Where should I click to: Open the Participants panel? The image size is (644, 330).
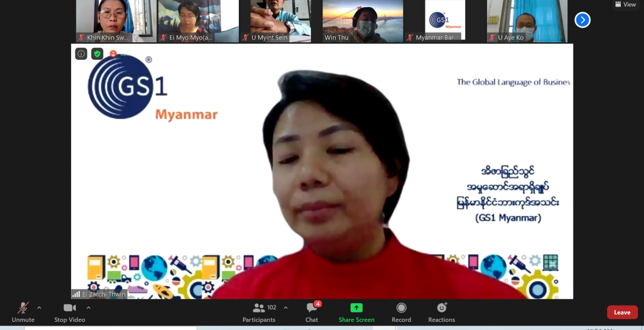coord(259,312)
